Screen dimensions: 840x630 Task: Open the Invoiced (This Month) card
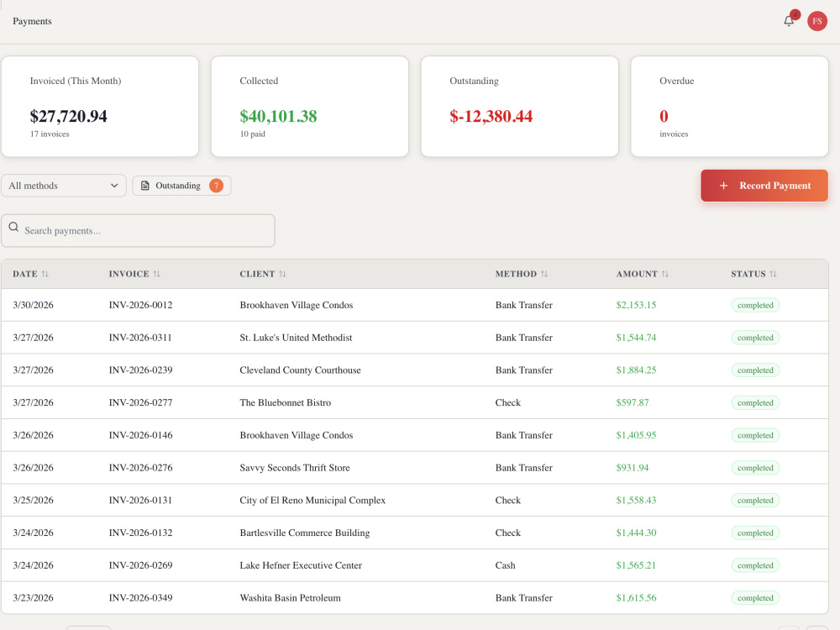coord(100,107)
